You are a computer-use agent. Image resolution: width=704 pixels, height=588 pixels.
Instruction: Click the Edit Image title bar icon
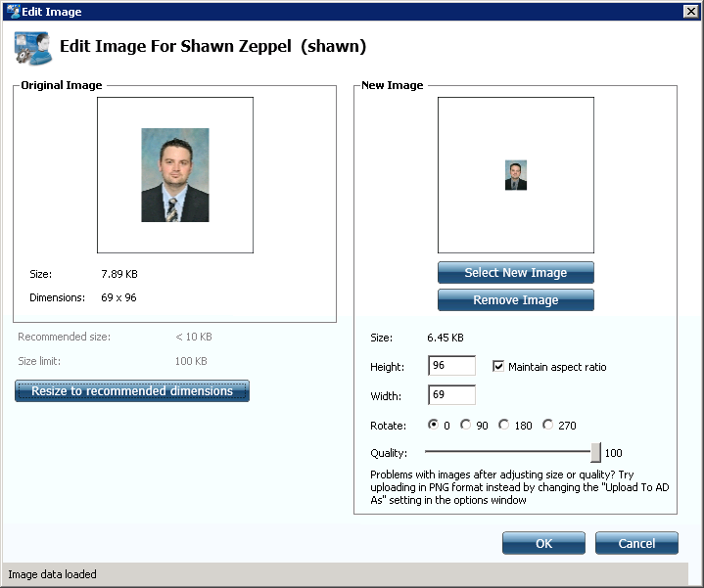13,11
